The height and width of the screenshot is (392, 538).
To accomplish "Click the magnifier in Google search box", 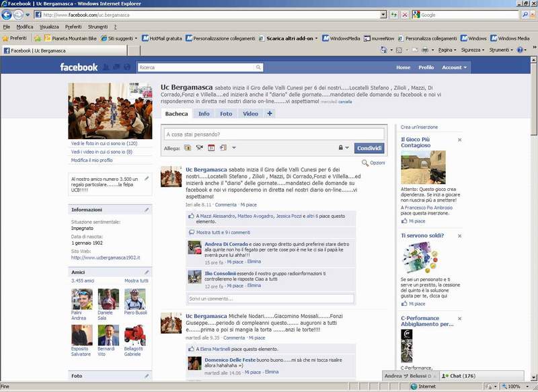I will tap(525, 15).
